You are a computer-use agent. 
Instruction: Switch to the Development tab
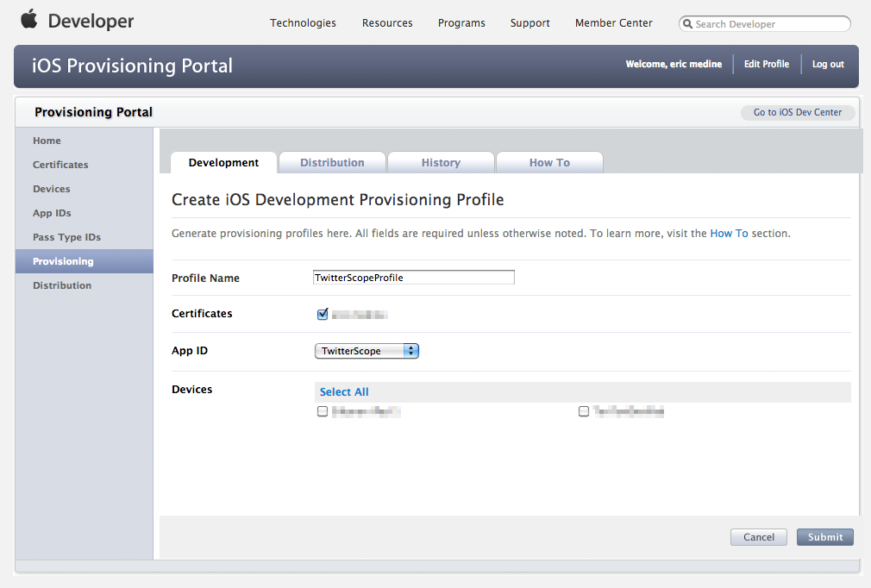pos(224,163)
